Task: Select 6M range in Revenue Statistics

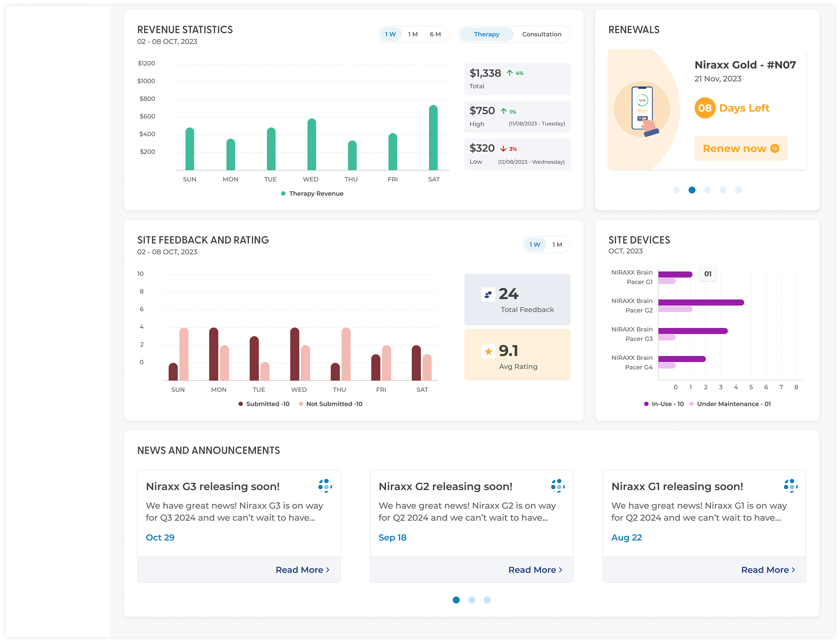Action: [x=435, y=34]
